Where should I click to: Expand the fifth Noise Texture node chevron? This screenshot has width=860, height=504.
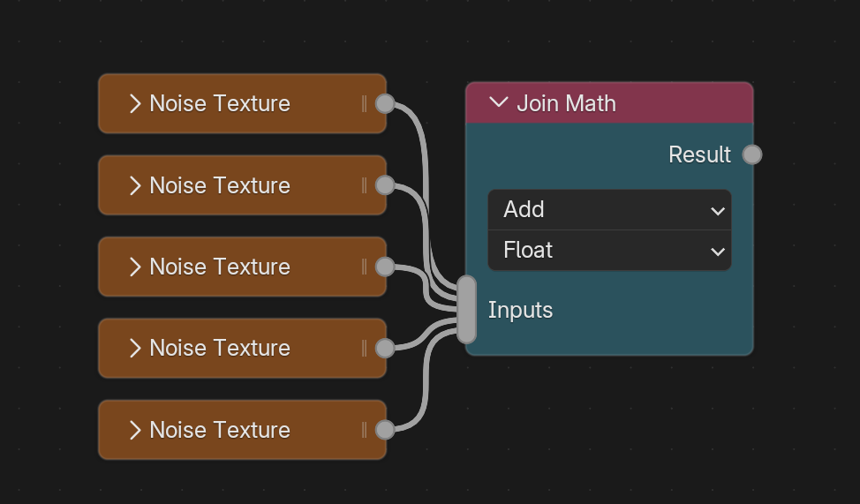pos(135,430)
